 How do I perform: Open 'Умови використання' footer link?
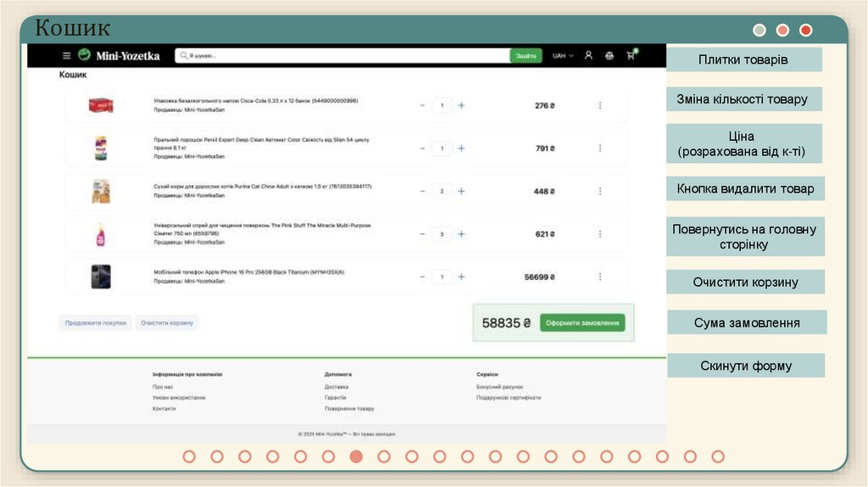(179, 398)
